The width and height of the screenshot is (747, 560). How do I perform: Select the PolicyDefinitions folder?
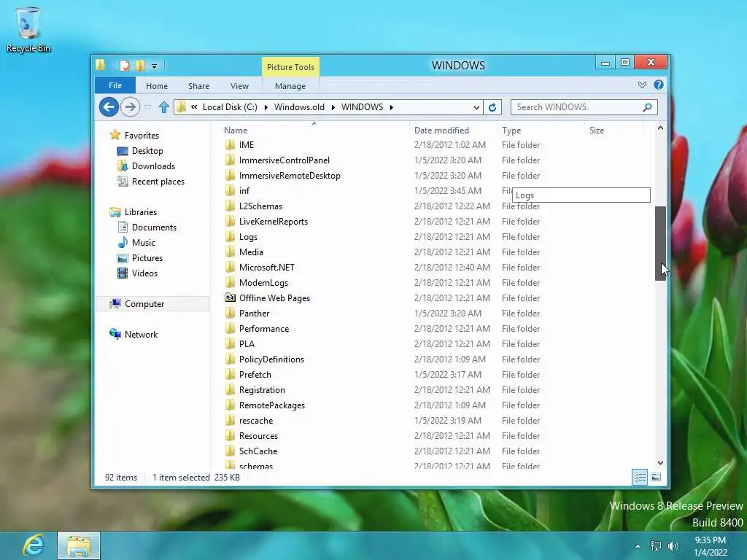pyautogui.click(x=271, y=359)
